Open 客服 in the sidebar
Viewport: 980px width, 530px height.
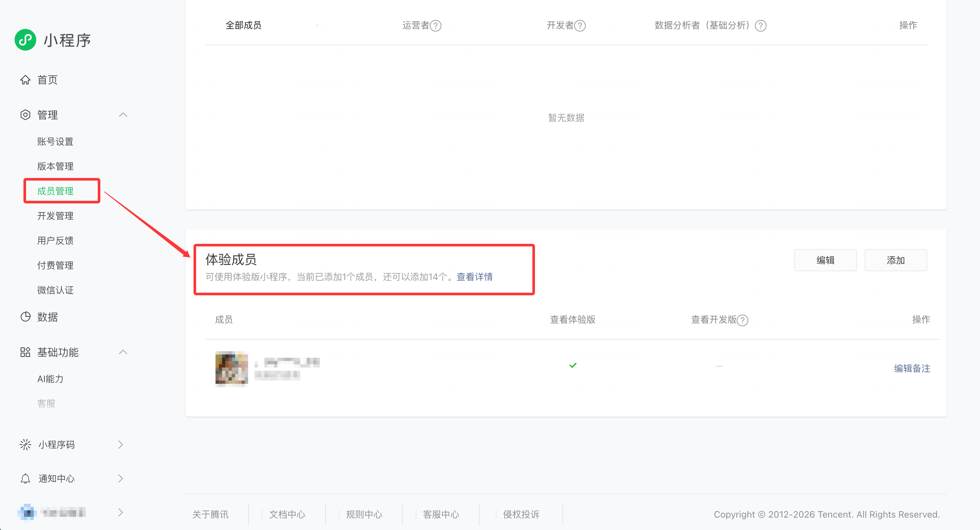click(46, 404)
